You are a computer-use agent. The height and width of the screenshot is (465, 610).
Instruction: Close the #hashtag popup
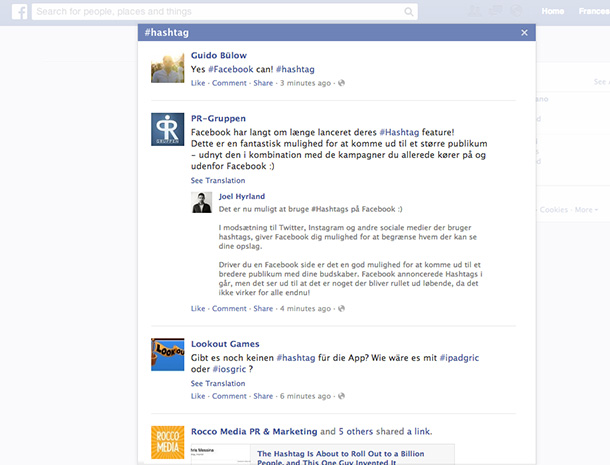pyautogui.click(x=524, y=33)
